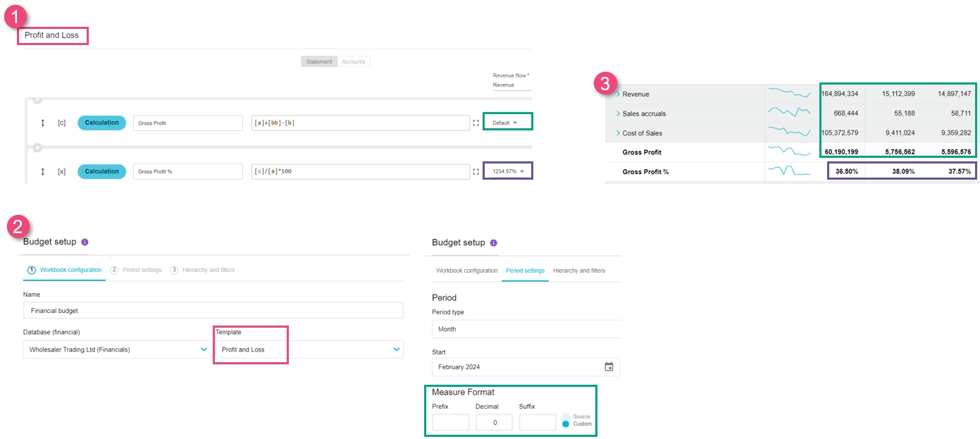
Task: Open the Period settings tab
Action: coord(525,271)
